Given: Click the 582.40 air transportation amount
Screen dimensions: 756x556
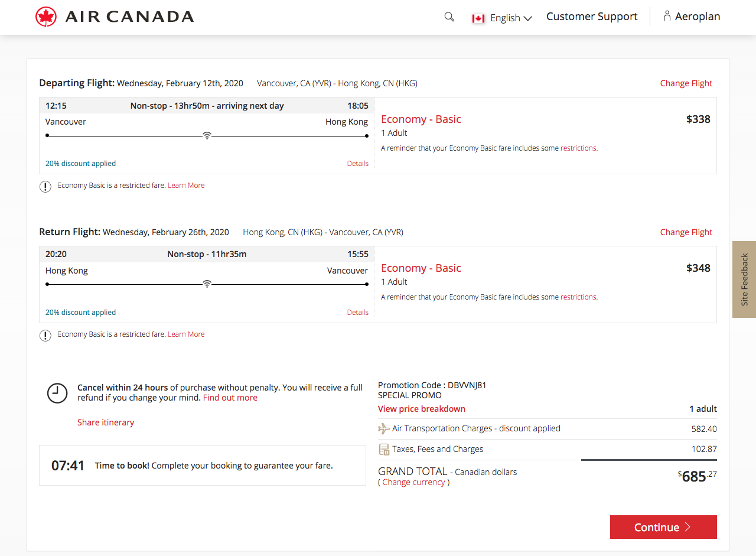Looking at the screenshot, I should 704,429.
